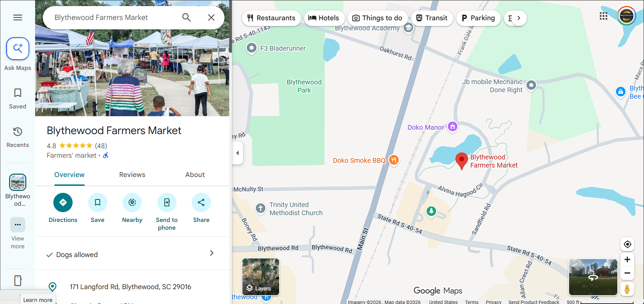
Task: Zoom in on the map
Action: [627, 259]
